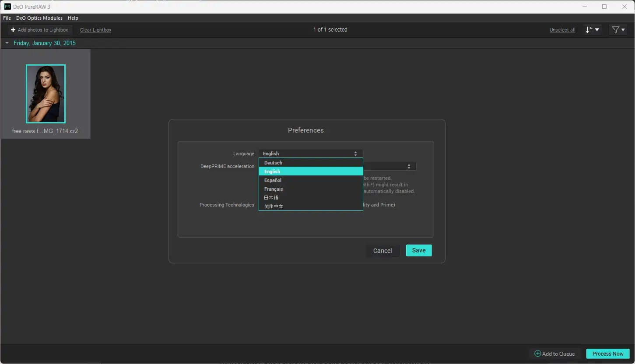The height and width of the screenshot is (364, 635).
Task: Choose Simplified Chinese 简体中文 from the list
Action: click(x=311, y=206)
